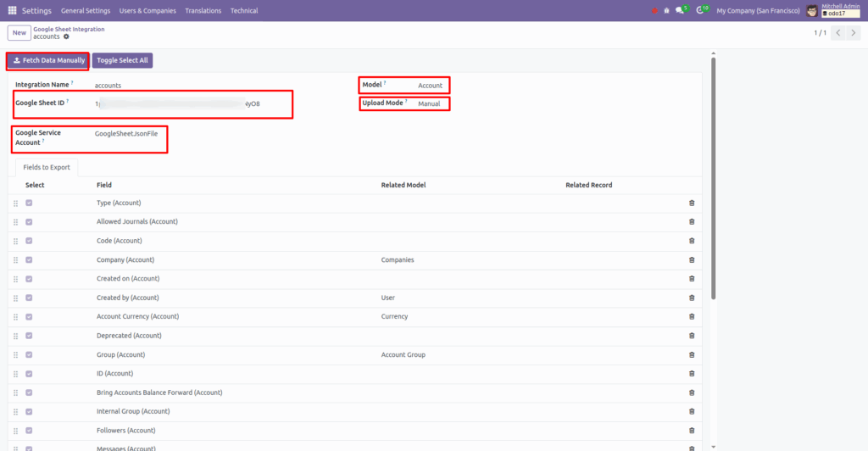Click the Related Record column header
This screenshot has width=868, height=451.
(589, 185)
